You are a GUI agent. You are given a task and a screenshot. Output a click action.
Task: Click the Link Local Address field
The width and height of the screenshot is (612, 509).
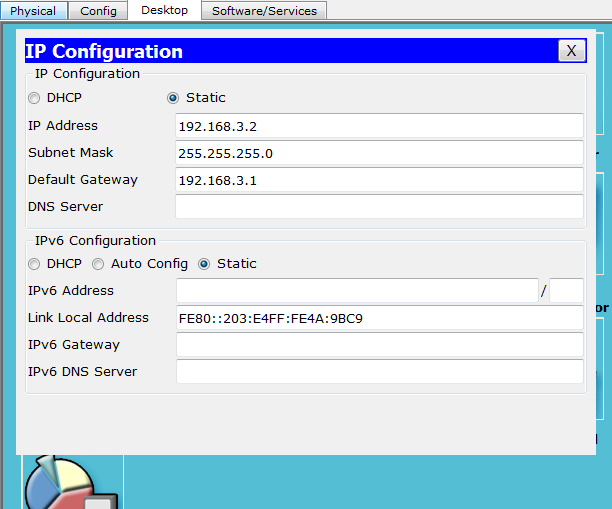(380, 318)
